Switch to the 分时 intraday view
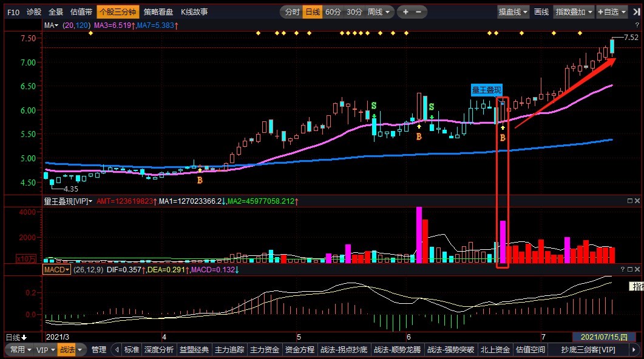Image resolution: width=644 pixels, height=359 pixels. pos(292,12)
